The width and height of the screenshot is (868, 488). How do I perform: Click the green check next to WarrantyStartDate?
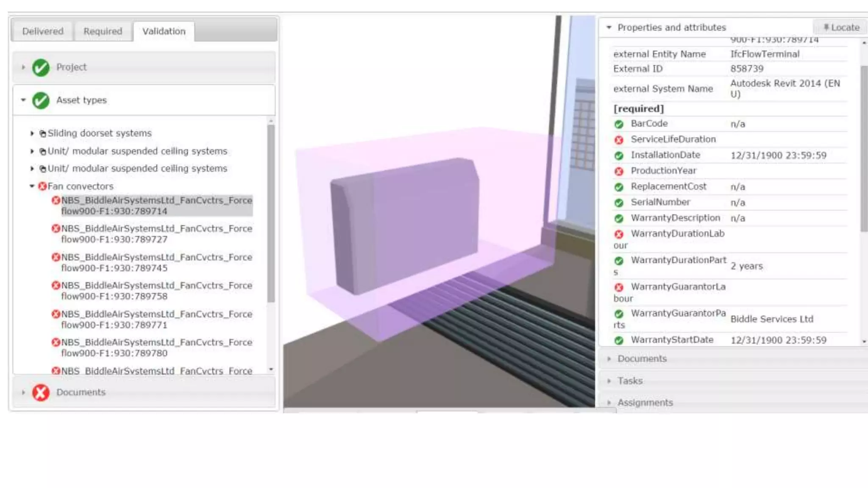tap(619, 340)
